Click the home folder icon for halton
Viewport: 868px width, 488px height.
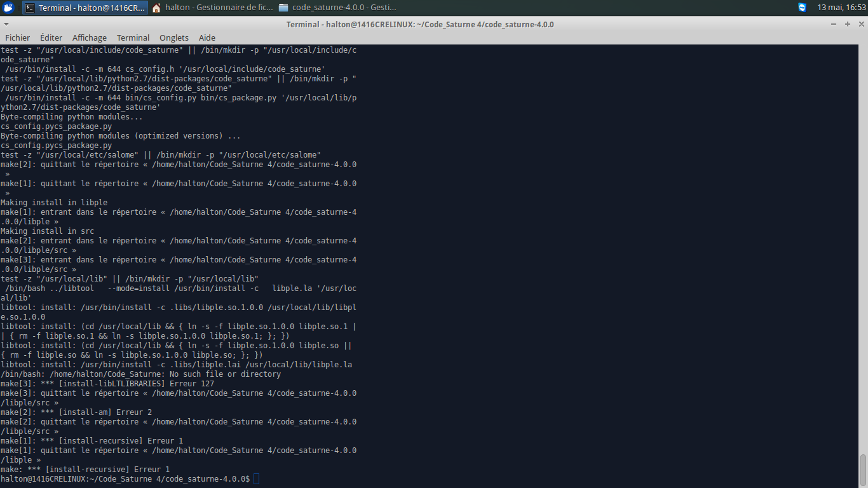(x=156, y=8)
